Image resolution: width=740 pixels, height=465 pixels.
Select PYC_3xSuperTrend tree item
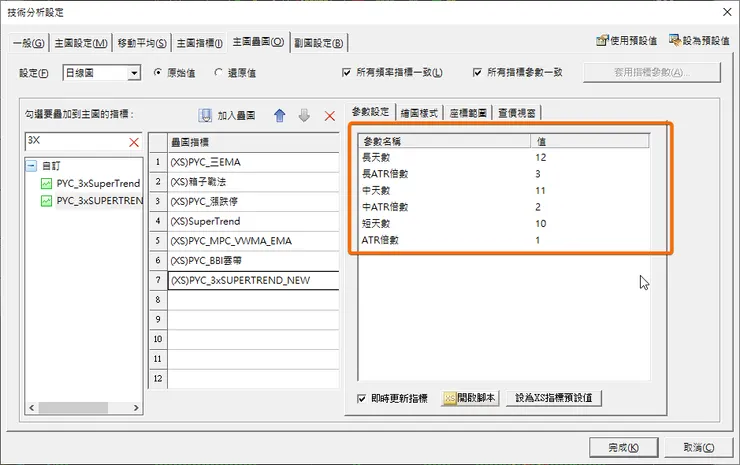[98, 183]
